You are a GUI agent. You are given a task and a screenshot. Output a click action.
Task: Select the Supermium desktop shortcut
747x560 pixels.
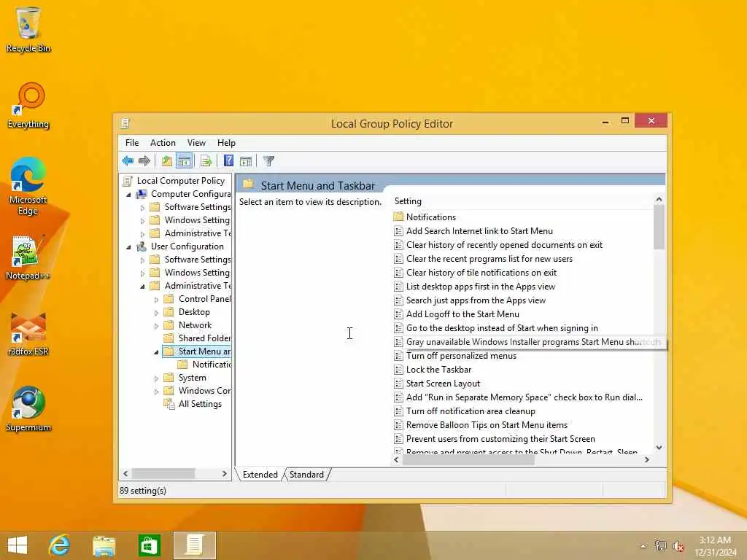[x=28, y=409]
